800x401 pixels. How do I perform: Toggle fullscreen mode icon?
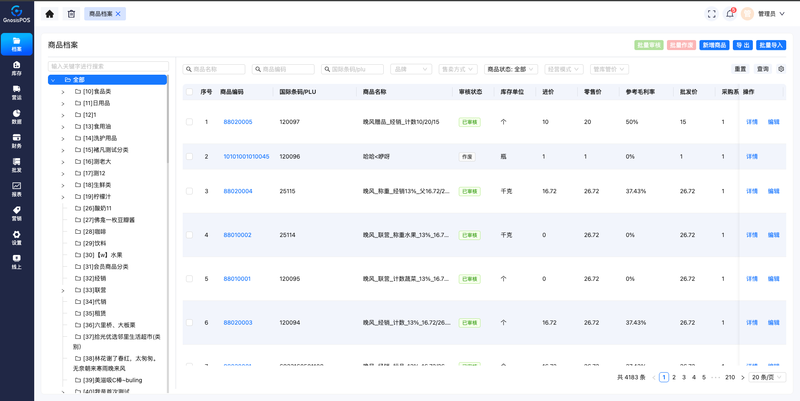tap(711, 14)
